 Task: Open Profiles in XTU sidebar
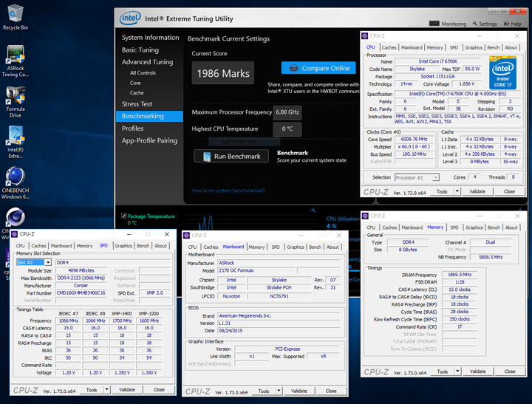133,129
